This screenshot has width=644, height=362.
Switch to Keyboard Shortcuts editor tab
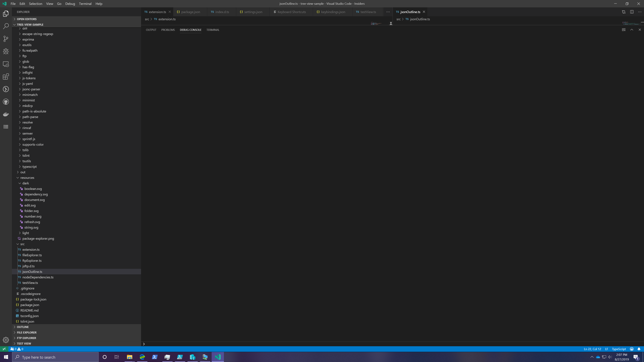(291, 12)
